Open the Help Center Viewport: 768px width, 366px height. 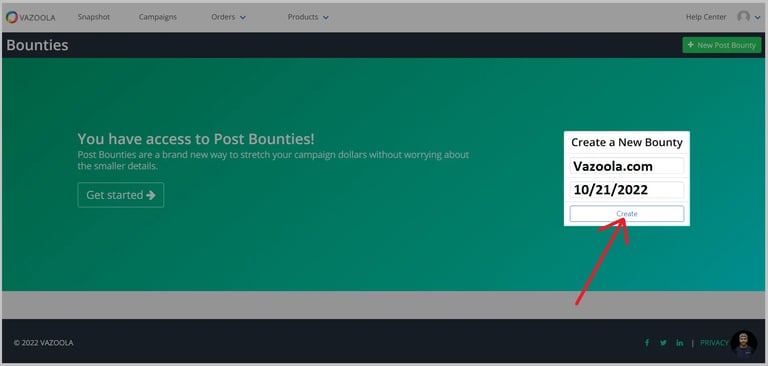[x=706, y=17]
